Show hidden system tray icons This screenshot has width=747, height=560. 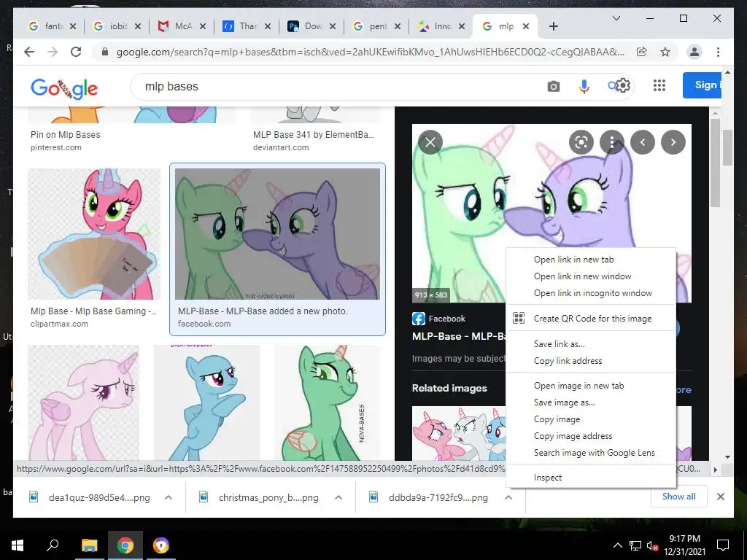pyautogui.click(x=617, y=545)
